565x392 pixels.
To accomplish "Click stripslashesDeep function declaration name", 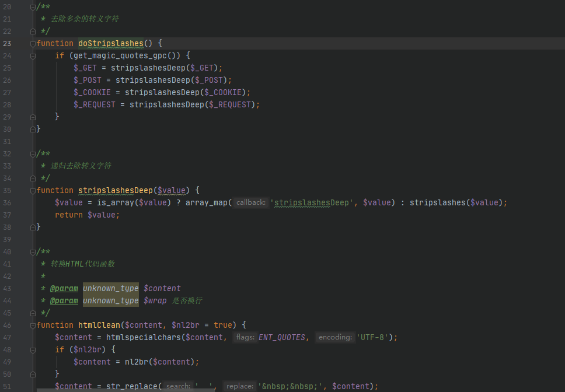I will [x=116, y=190].
